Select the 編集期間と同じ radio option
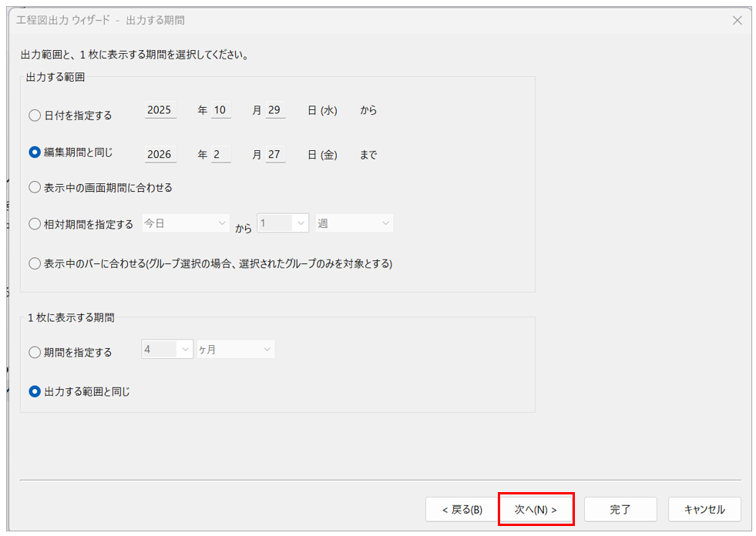756x536 pixels. pyautogui.click(x=35, y=152)
